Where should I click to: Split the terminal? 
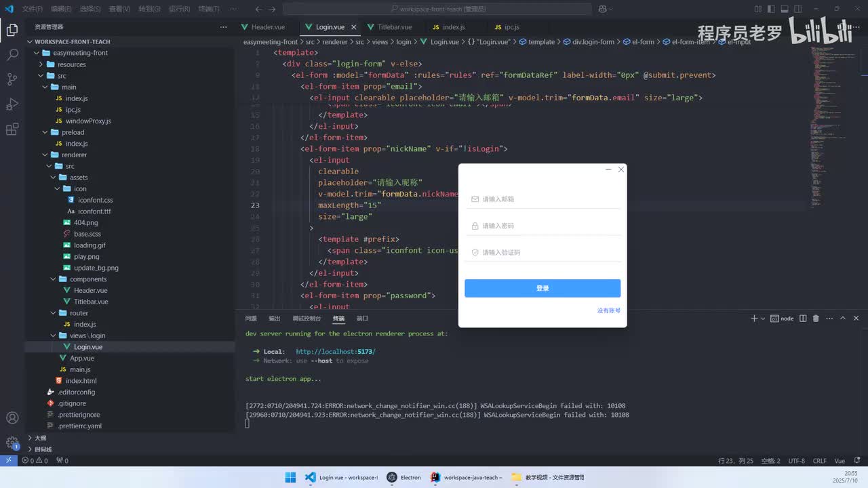point(803,318)
